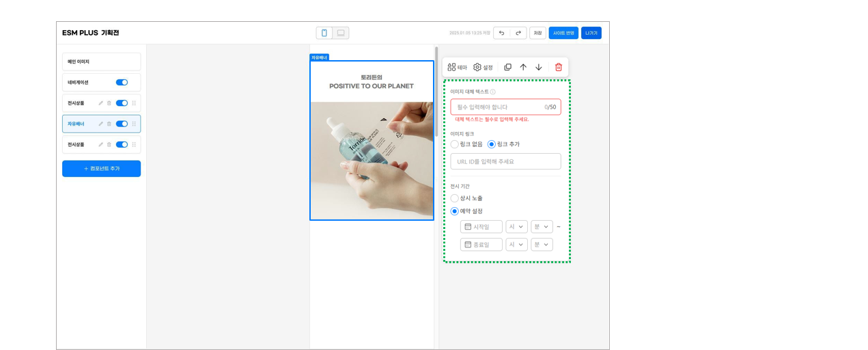Click the 사이트 반영 button
Screen dimensions: 868x350
coord(563,33)
